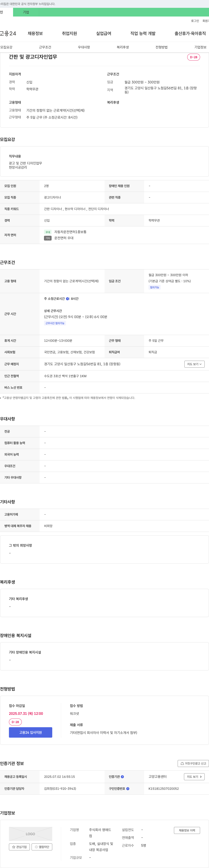The height and width of the screenshot is (868, 209).
Task: Click the 모집 직종 value 광고디자이너
Action: (x=52, y=197)
